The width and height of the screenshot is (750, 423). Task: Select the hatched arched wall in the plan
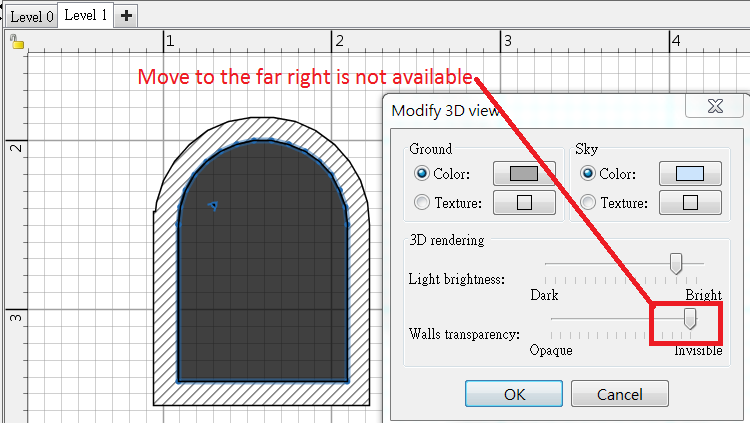click(x=165, y=300)
